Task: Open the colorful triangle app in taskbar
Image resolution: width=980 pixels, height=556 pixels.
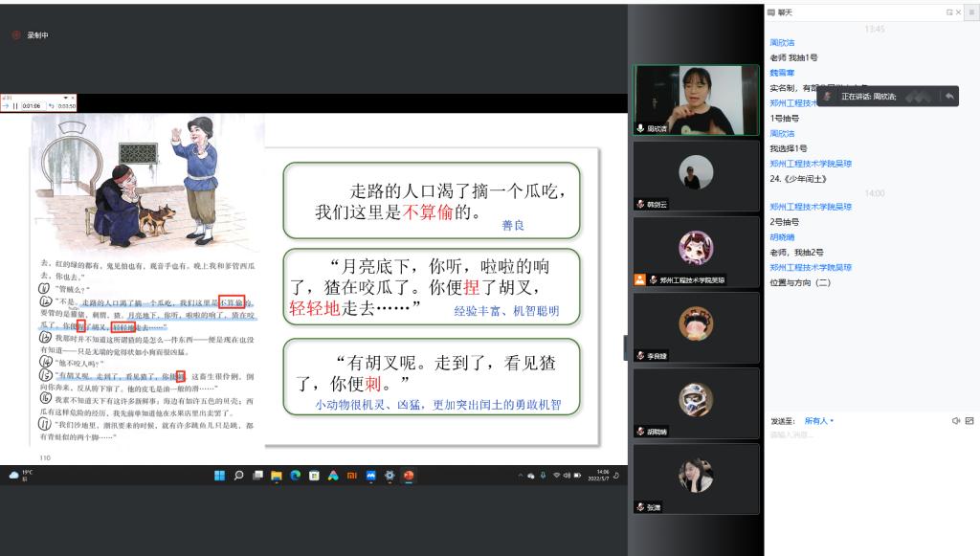Action: tap(333, 476)
